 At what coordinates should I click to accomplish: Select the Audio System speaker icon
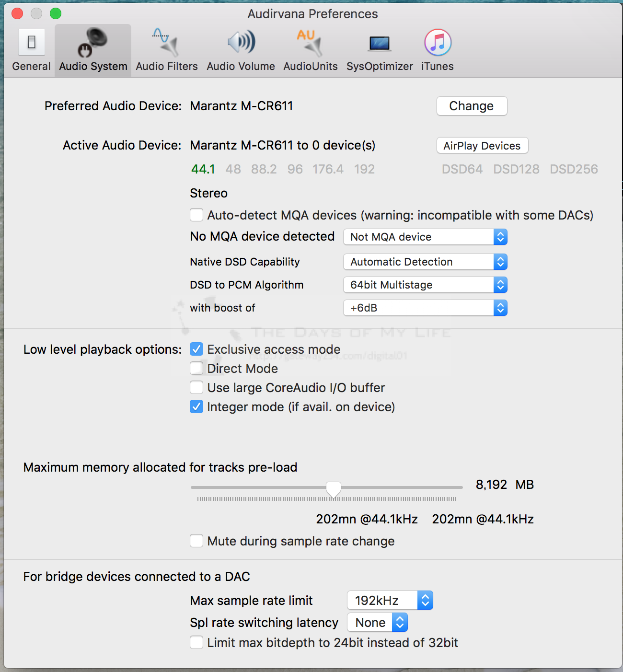(92, 42)
